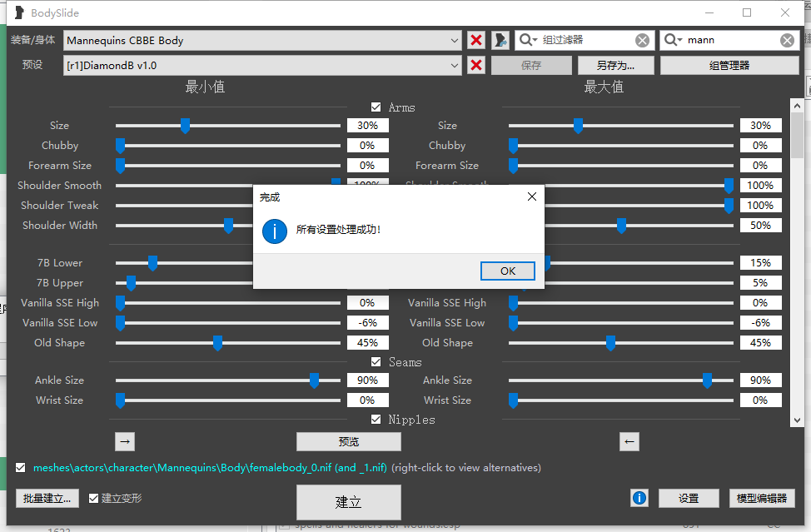Open the DiamondB v1.0 preset dropdown
Screen dimensions: 811x532
tap(454, 65)
